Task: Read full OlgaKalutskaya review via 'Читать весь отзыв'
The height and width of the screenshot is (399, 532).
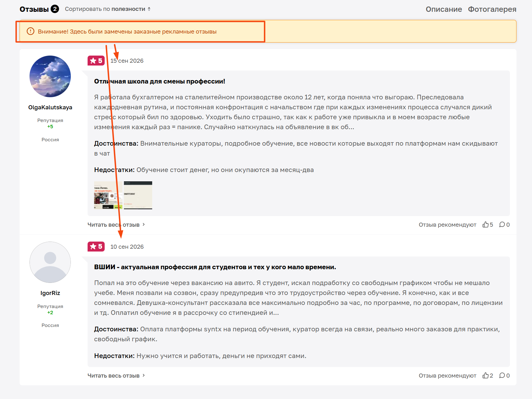Action: point(116,224)
